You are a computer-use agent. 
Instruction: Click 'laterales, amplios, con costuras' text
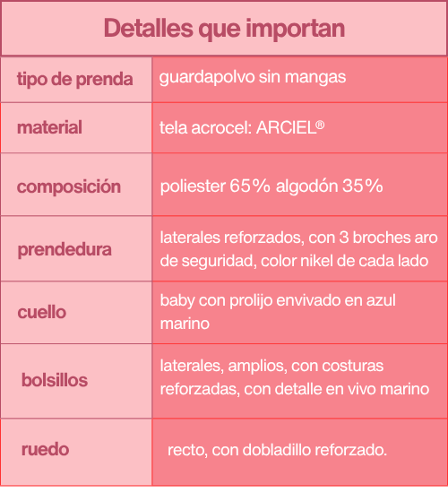272,367
